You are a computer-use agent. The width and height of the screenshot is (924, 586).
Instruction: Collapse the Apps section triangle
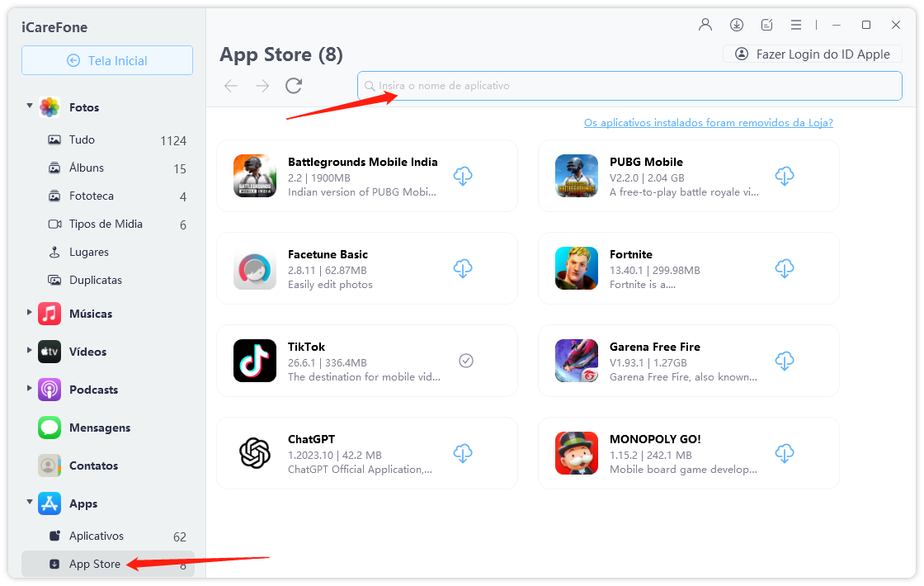[30, 501]
